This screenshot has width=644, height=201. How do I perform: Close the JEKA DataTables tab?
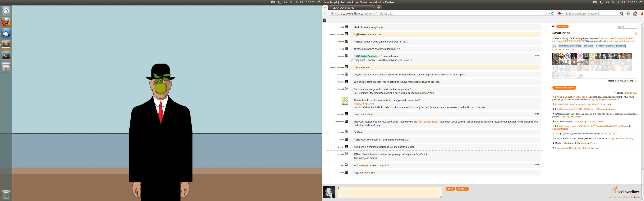pyautogui.click(x=373, y=7)
